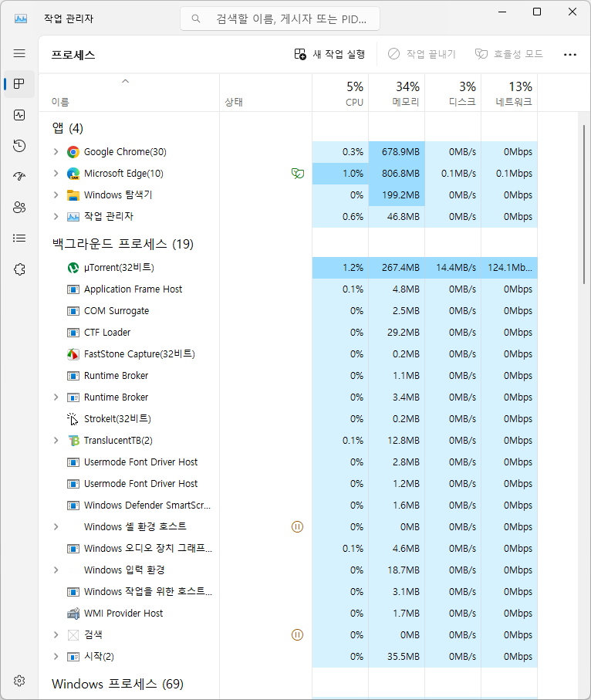Open the Users page icon in sidebar
This screenshot has width=591, height=700.
(x=19, y=207)
